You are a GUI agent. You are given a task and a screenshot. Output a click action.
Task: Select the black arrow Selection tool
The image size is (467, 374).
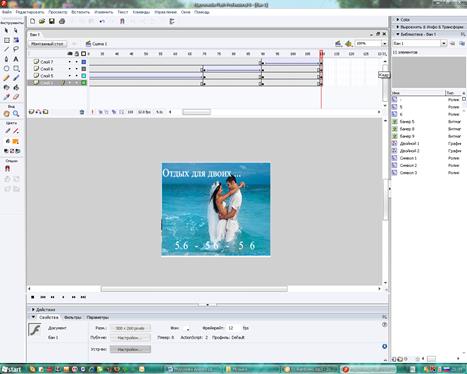coord(6,30)
